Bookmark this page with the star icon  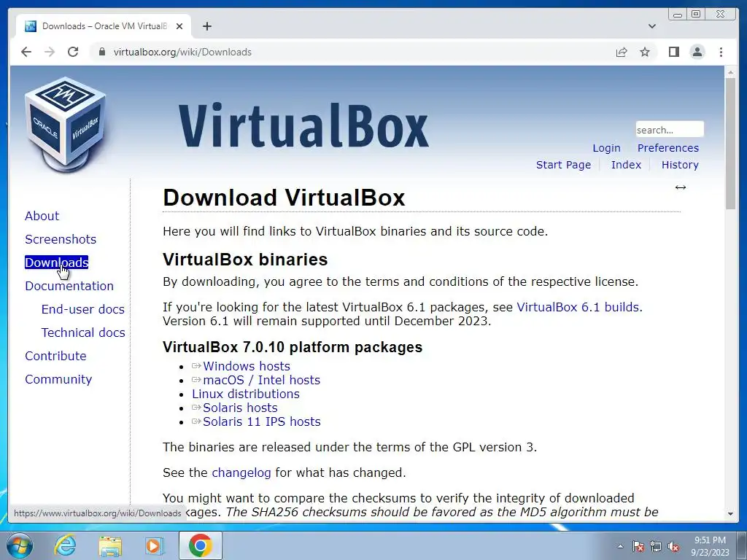click(645, 52)
